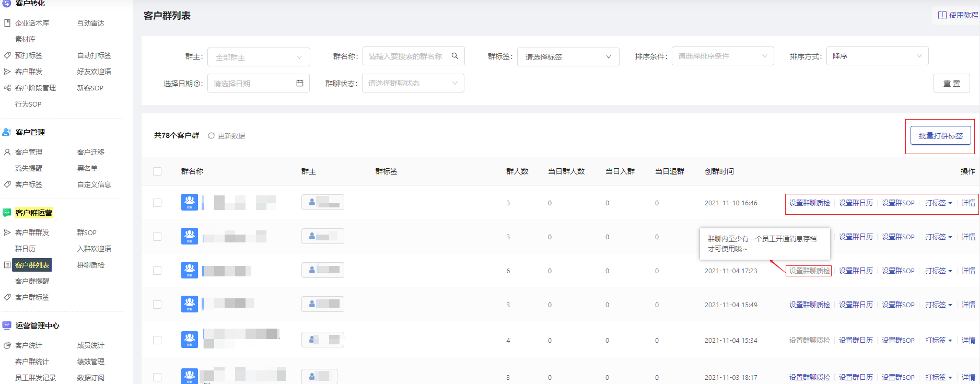980x384 pixels.
Task: Open the calendar icon in date picker
Action: point(300,83)
